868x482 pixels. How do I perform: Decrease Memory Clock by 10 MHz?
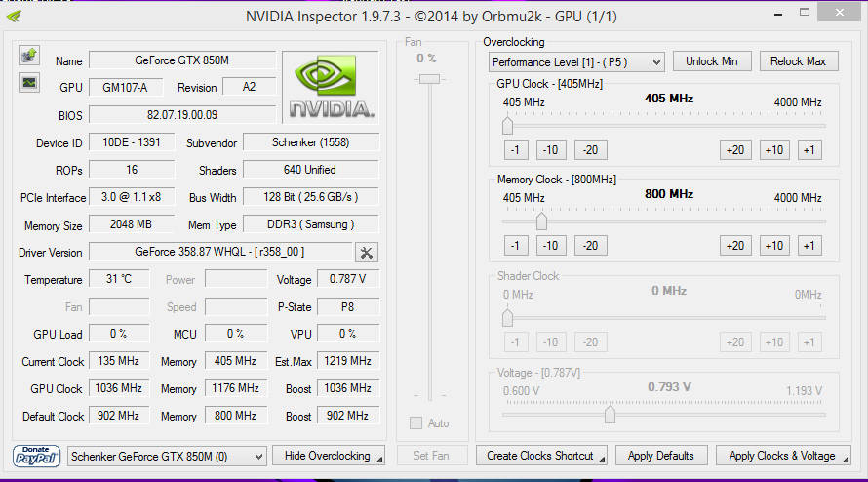pyautogui.click(x=551, y=246)
